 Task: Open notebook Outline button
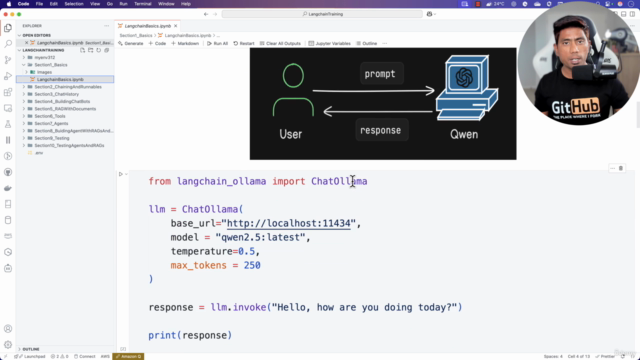click(x=367, y=43)
